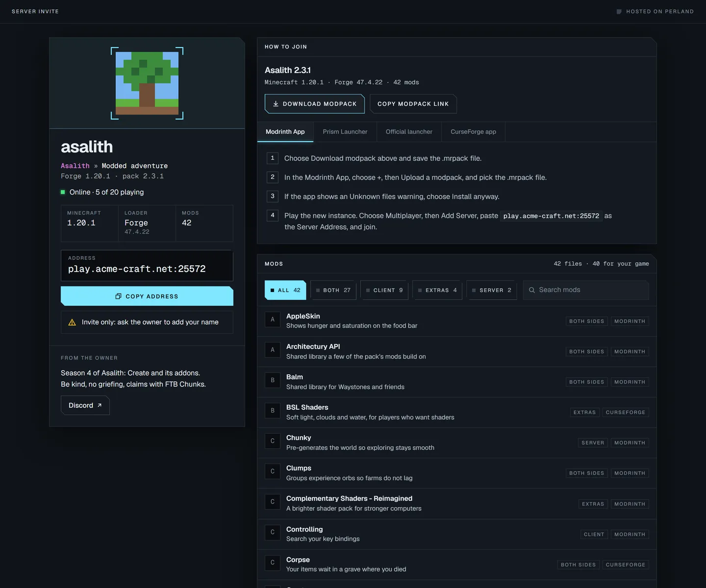Switch to CurseForge app tab
Image resolution: width=706 pixels, height=588 pixels.
coord(474,132)
